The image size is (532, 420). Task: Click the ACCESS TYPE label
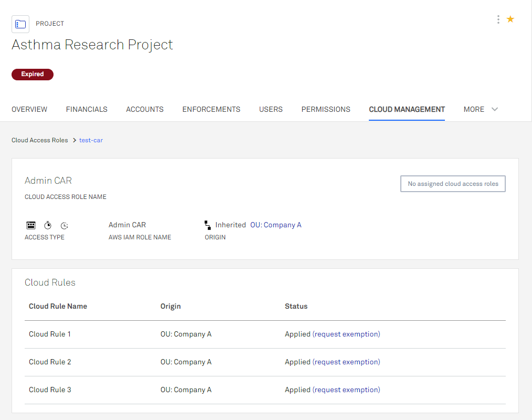click(45, 237)
